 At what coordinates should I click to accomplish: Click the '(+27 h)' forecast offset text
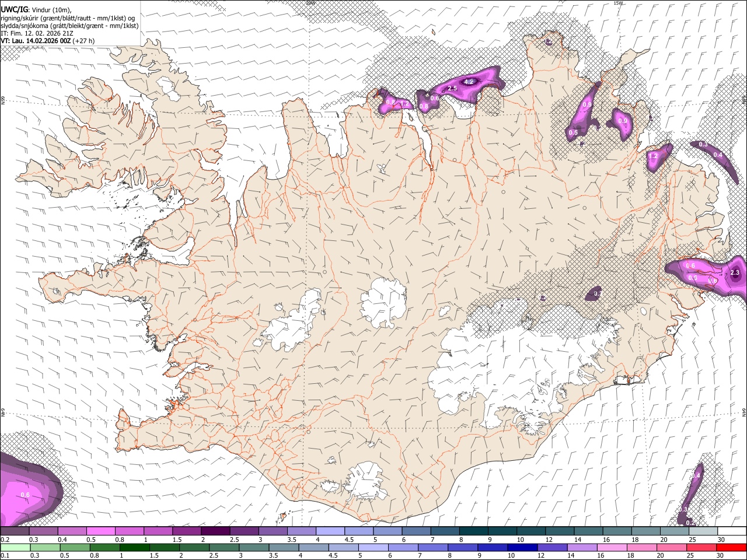tap(84, 41)
